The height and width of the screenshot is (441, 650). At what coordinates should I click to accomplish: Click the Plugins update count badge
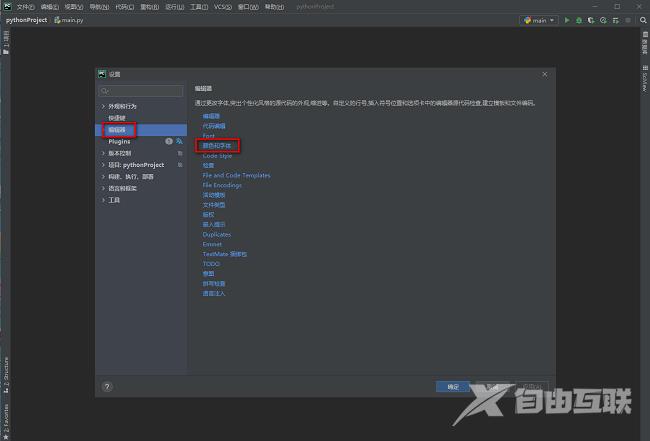coord(168,141)
